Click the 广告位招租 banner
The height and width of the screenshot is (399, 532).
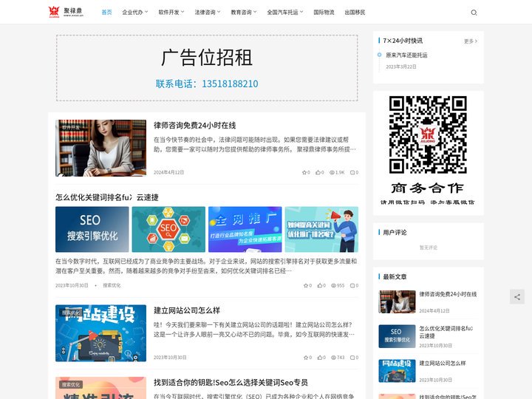[207, 68]
